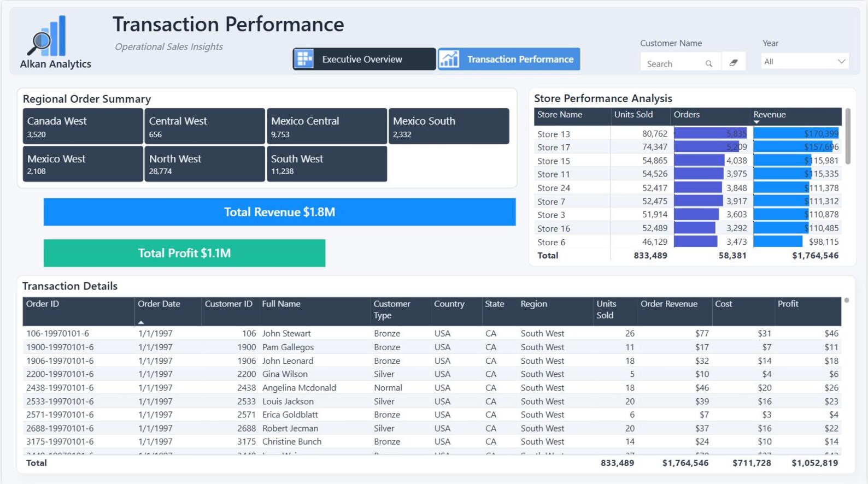Screen dimensions: 868x484
Task: Click the Total Profit $1.1M card
Action: (x=184, y=253)
